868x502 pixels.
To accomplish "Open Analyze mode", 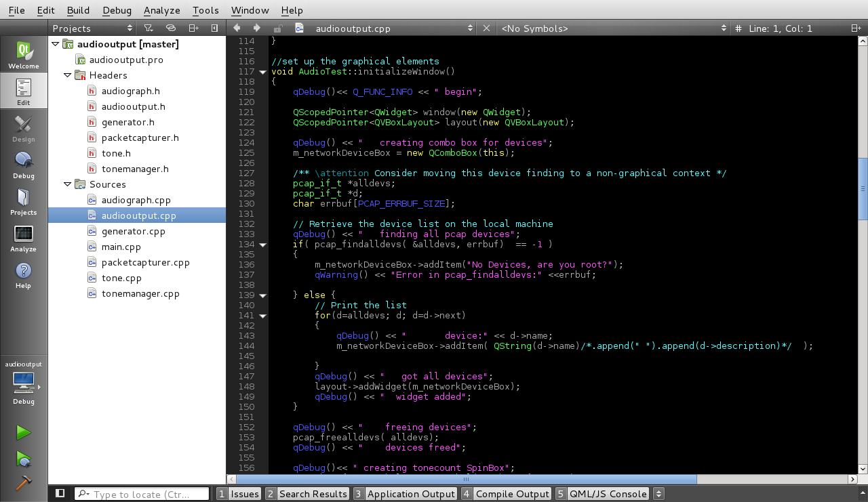I will [24, 237].
